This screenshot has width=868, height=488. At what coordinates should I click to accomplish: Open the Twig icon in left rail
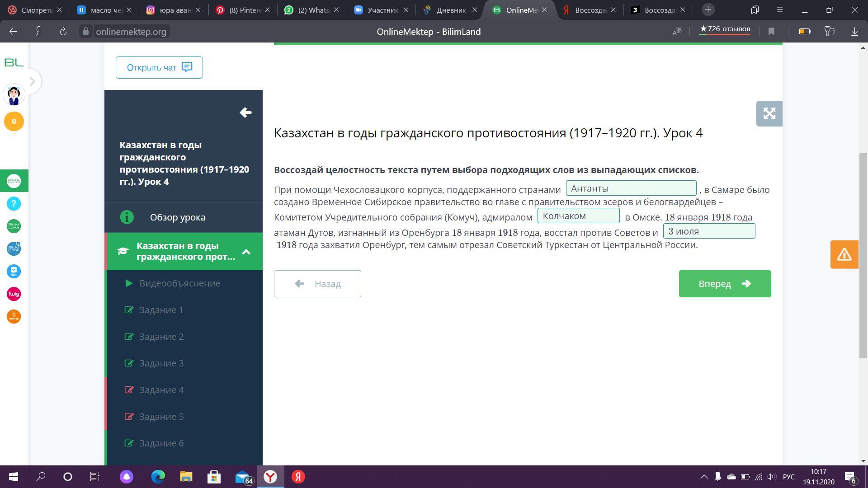pos(14,294)
